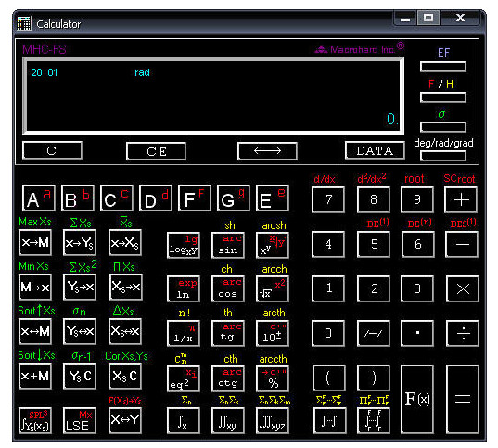The height and width of the screenshot is (448, 498).
Task: Select the variable B key
Action: [78, 198]
